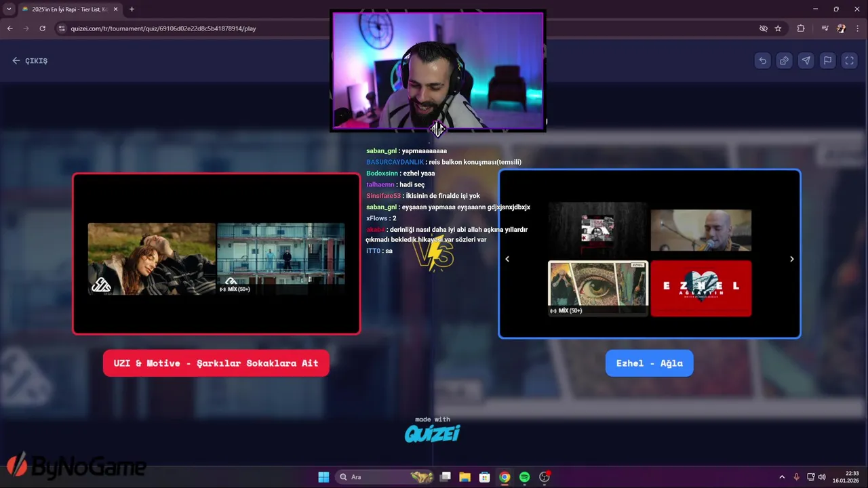Click the quizei.com address bar URL
The image size is (868, 488).
163,28
